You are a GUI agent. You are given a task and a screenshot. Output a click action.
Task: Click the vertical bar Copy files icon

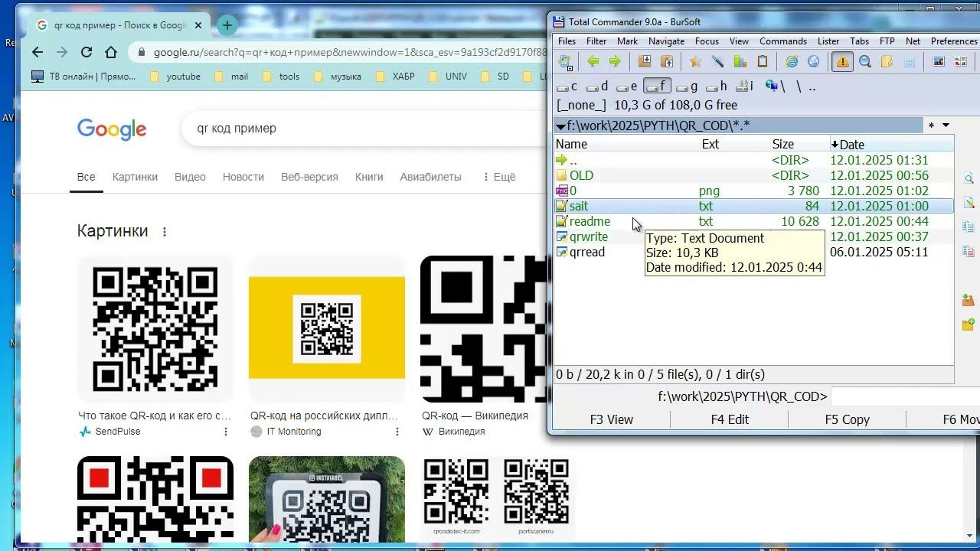[969, 227]
